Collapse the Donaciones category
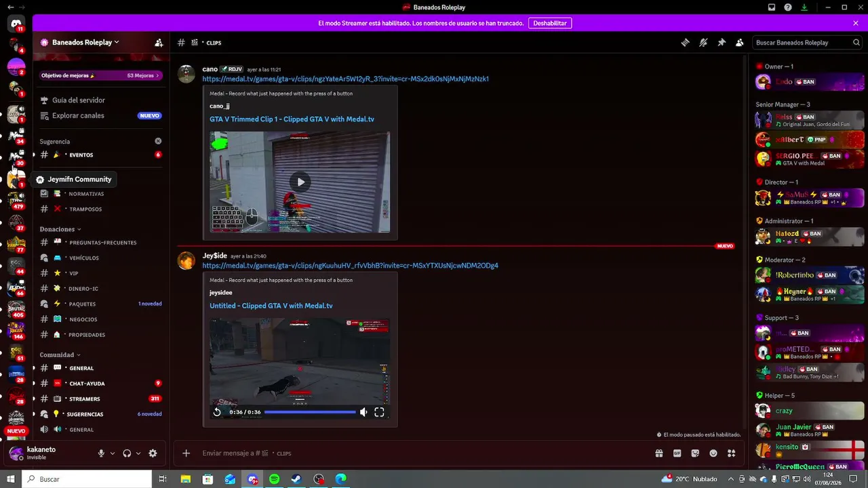This screenshot has width=868, height=488. coord(60,229)
